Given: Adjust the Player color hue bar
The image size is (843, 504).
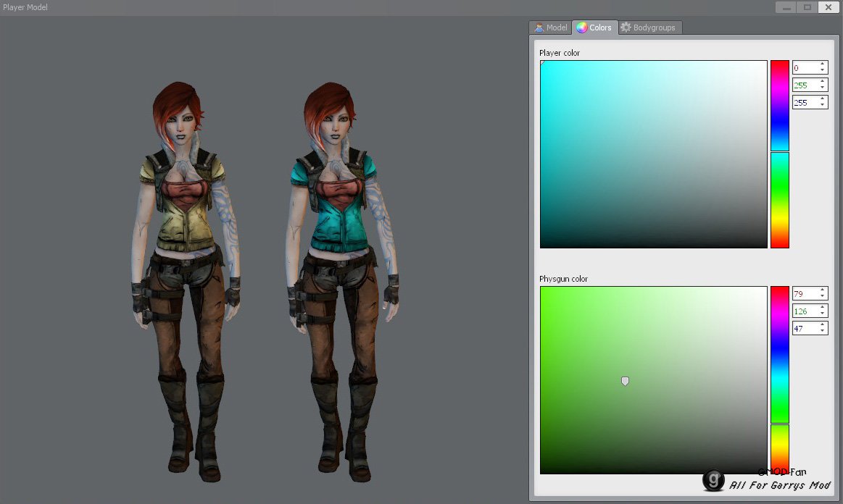Looking at the screenshot, I should coord(779,154).
